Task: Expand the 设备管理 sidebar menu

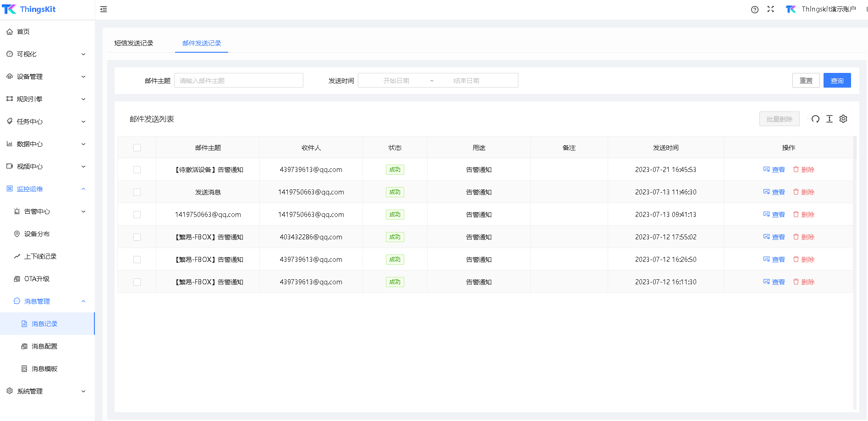Action: (x=46, y=77)
